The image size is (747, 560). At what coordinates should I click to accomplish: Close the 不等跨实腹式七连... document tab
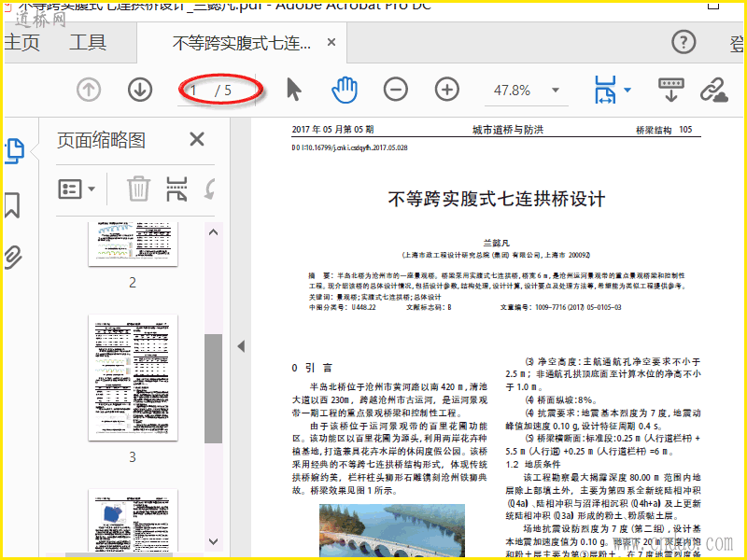[331, 42]
